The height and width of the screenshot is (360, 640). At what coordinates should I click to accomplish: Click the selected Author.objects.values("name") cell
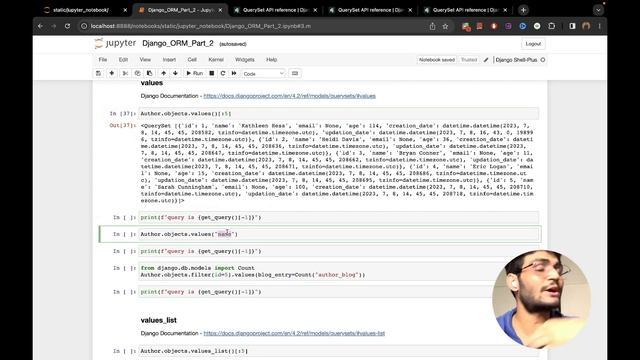338,234
